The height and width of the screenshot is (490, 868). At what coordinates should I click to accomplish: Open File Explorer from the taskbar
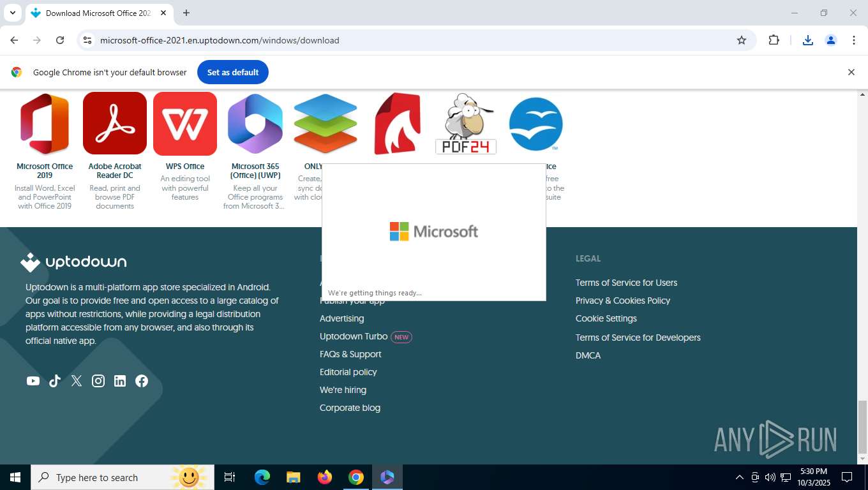[294, 477]
